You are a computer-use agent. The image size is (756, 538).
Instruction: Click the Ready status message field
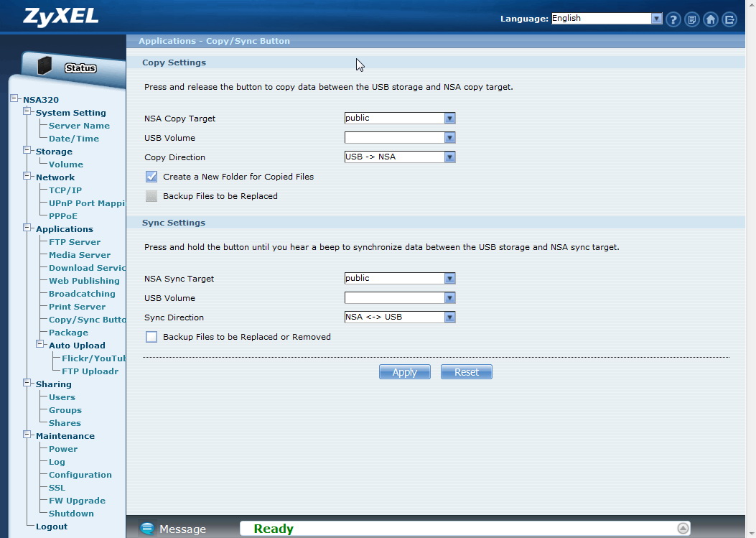[465, 529]
